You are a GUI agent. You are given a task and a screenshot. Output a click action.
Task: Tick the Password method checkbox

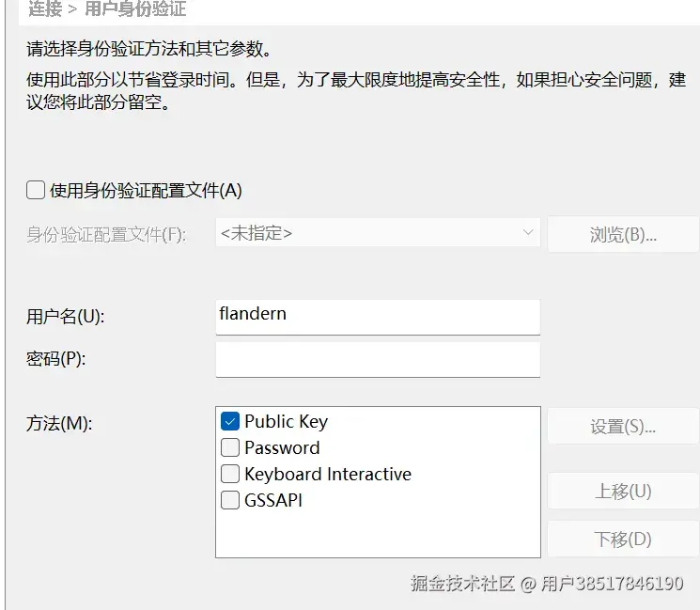(x=230, y=448)
